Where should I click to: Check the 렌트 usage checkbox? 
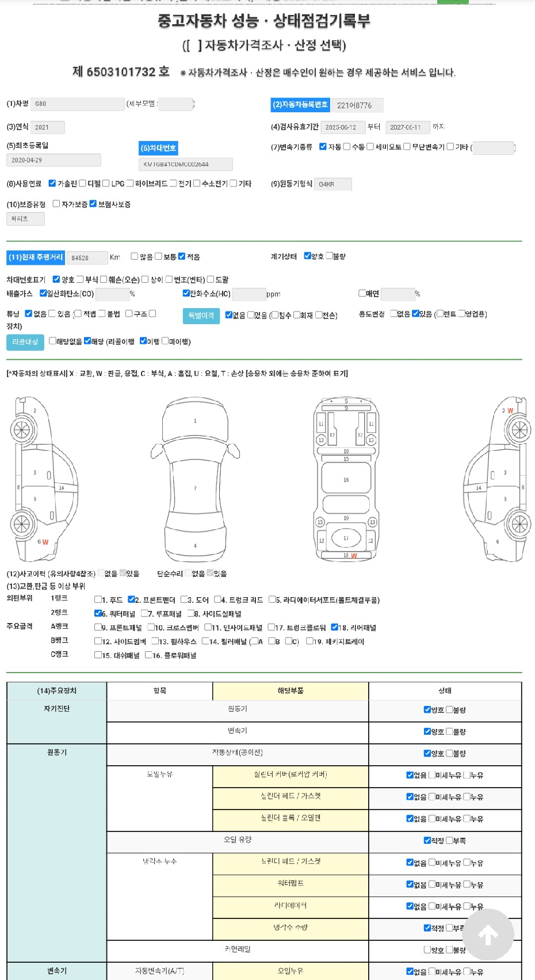coord(440,314)
